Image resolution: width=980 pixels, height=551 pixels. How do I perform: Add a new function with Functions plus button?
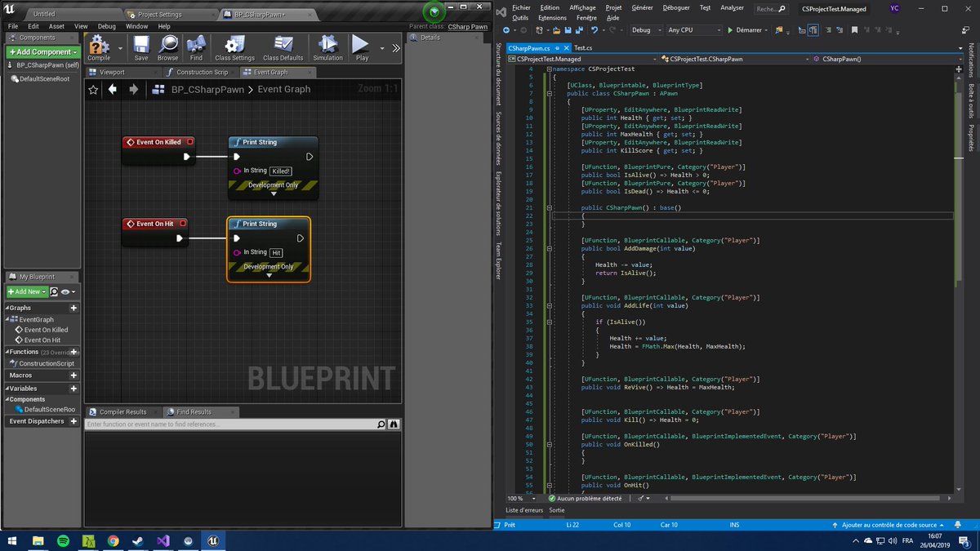coord(73,352)
